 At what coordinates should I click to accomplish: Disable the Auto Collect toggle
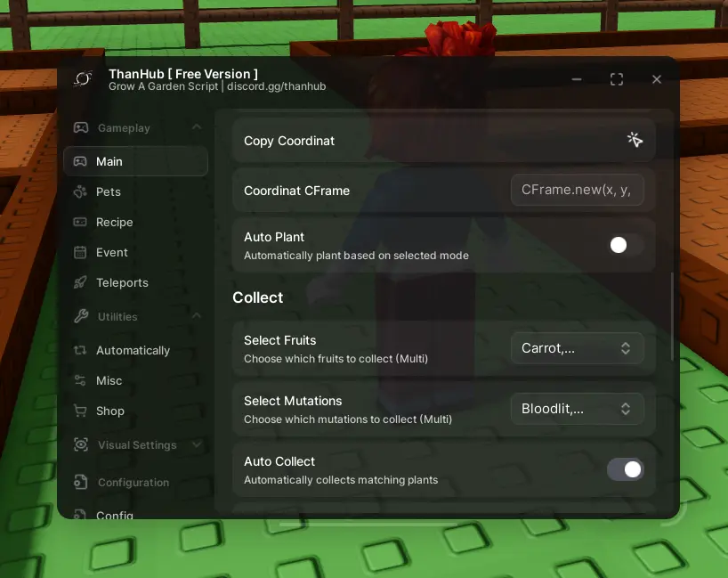[x=625, y=469]
